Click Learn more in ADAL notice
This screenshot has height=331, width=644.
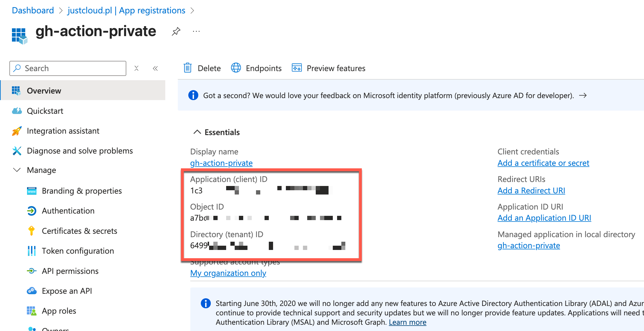tap(407, 322)
